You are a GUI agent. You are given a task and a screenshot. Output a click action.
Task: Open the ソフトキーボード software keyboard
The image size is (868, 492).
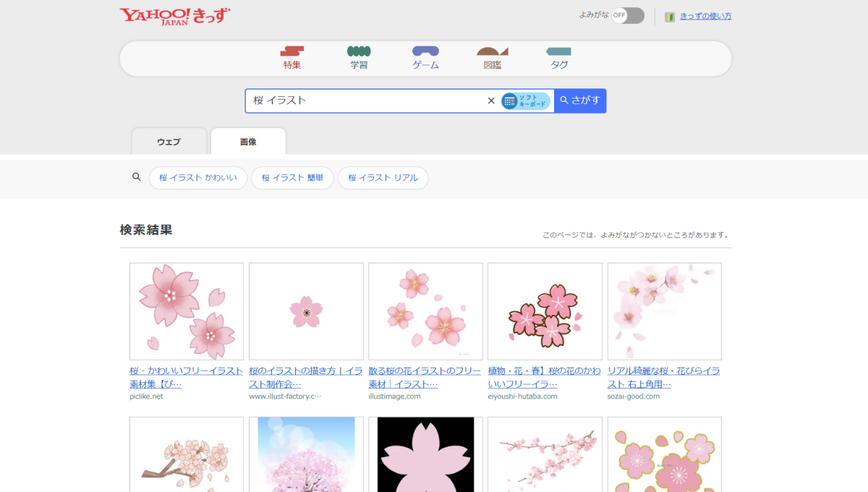(x=526, y=101)
